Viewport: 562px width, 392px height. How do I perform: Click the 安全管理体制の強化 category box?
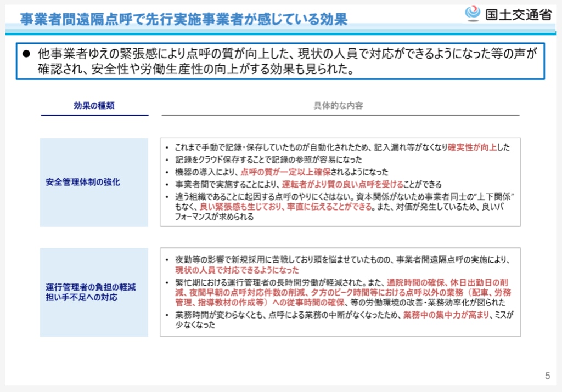(94, 183)
